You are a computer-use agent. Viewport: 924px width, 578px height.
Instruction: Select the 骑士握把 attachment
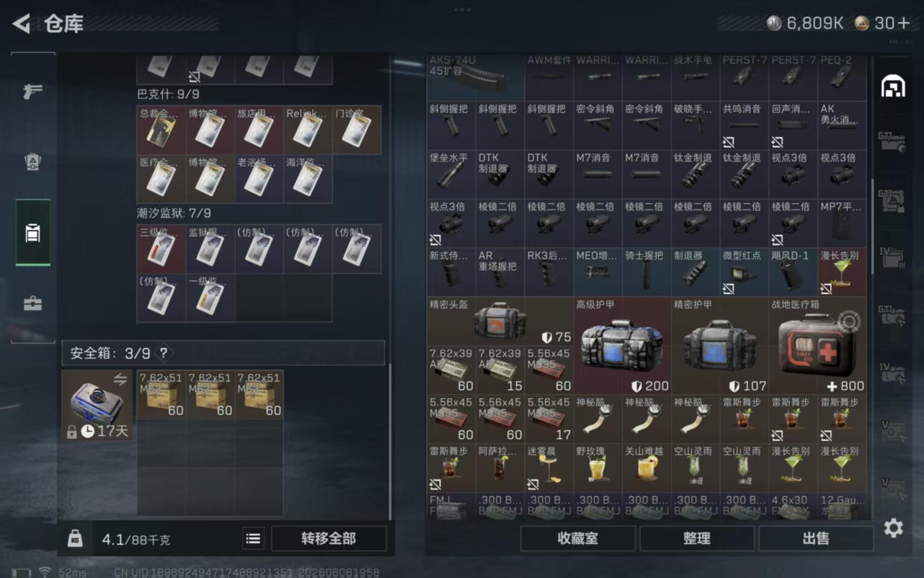click(x=646, y=272)
